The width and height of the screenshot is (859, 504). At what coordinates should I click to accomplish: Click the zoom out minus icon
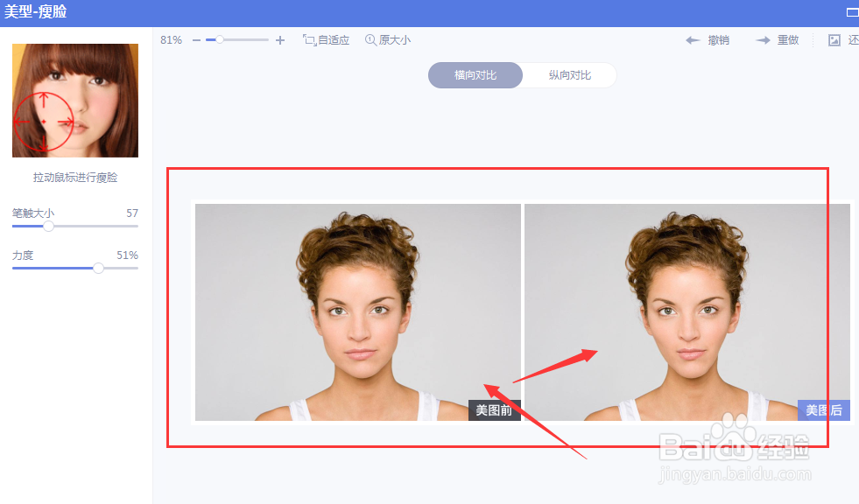[x=197, y=40]
